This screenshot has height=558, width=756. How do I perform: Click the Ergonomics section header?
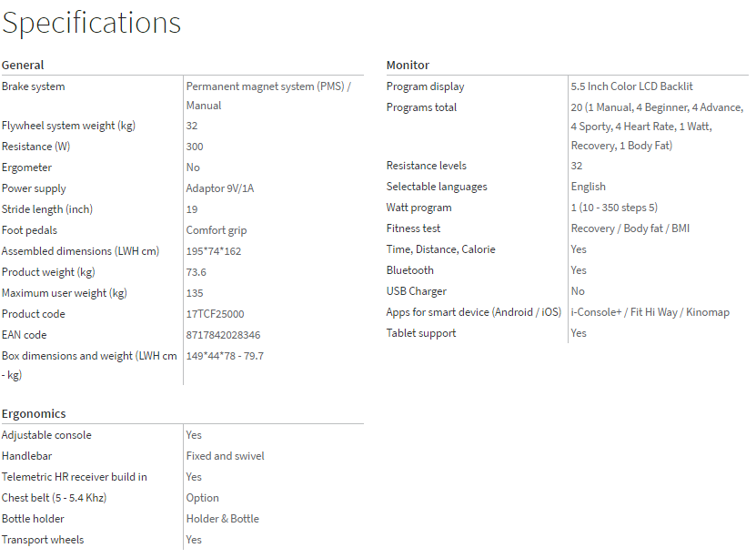[x=34, y=413]
